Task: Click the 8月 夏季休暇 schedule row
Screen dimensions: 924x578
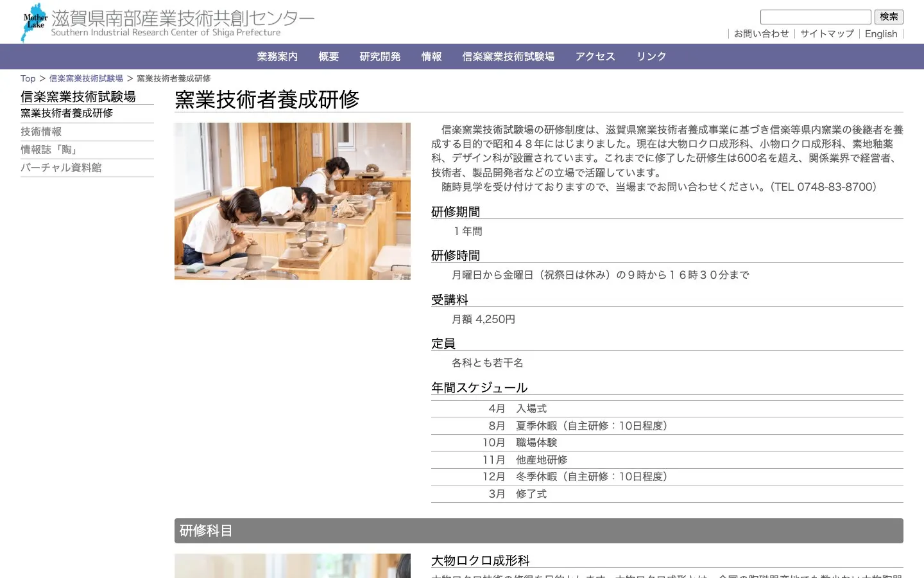Action: (667, 426)
